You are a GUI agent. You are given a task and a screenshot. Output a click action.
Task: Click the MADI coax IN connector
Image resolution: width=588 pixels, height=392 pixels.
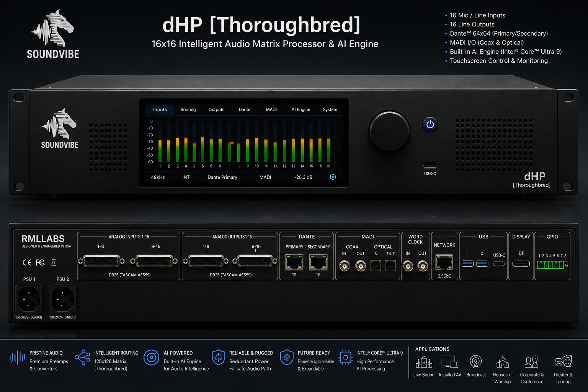345,266
